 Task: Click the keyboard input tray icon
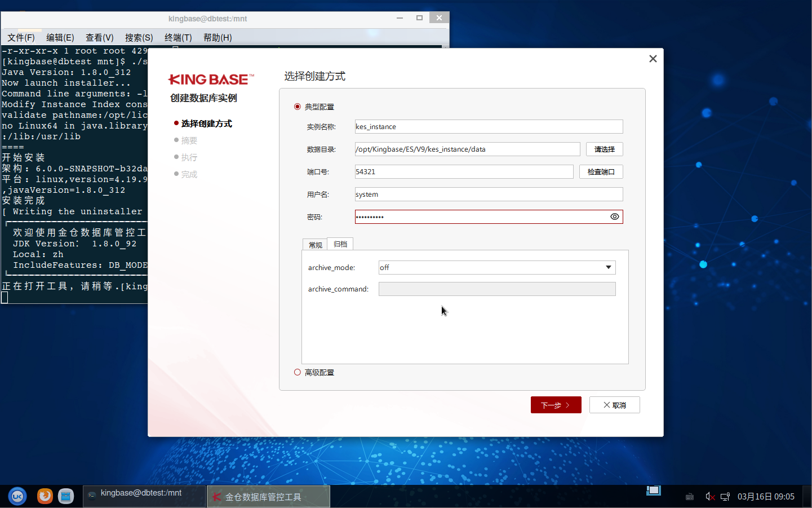click(690, 497)
